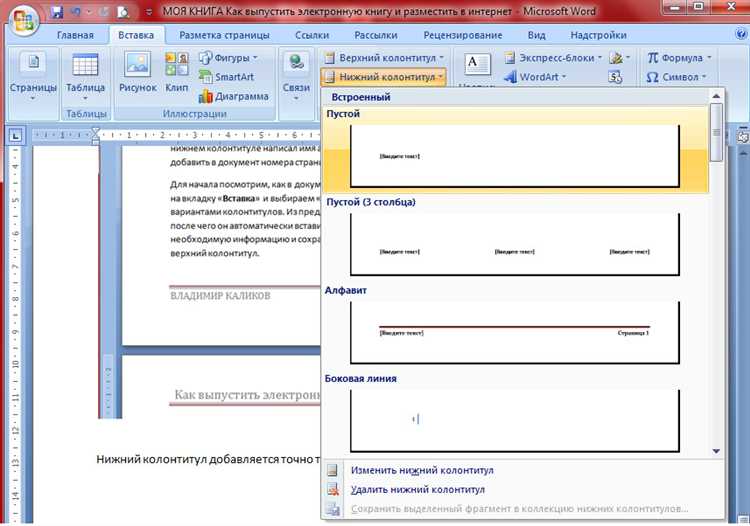Screen dimensions: 750x526
Task: Open the Ссылки ribbon tab
Action: (312, 35)
